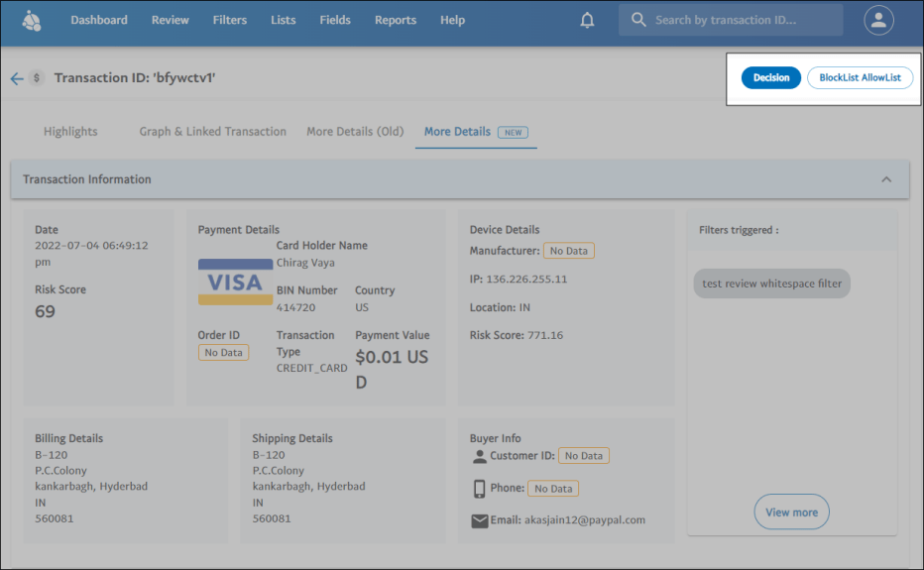Switch to Graph & Linked Transaction tab
This screenshot has width=924, height=570.
(x=212, y=132)
